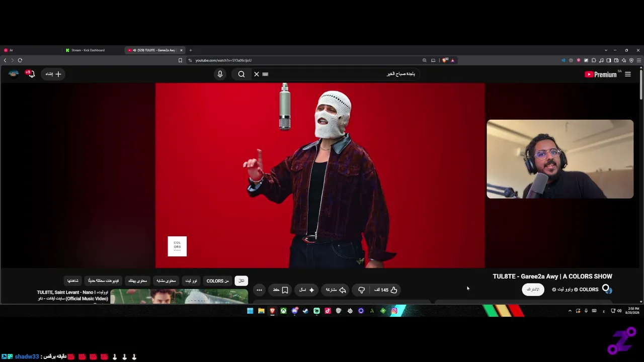Open the browser Extensions puzzle icon

coord(594,60)
